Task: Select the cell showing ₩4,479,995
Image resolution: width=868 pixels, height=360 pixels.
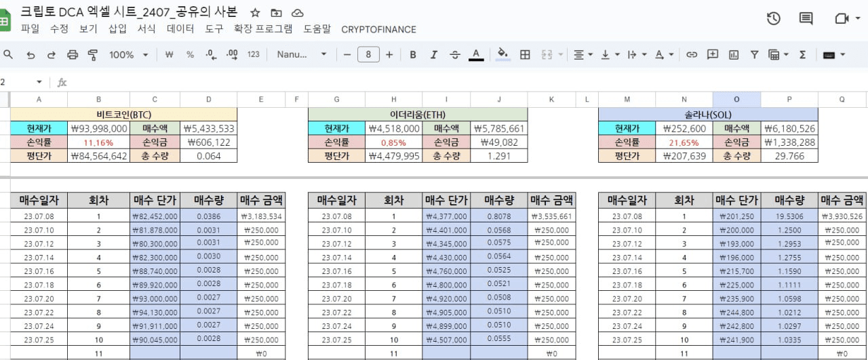Action: point(393,156)
